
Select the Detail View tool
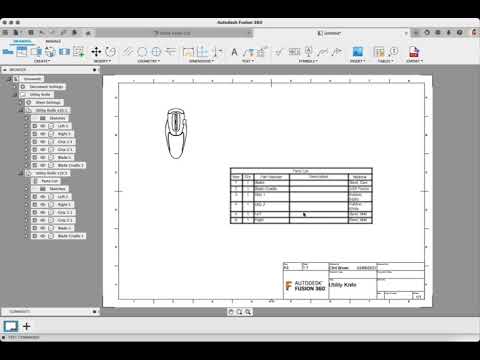pos(50,52)
